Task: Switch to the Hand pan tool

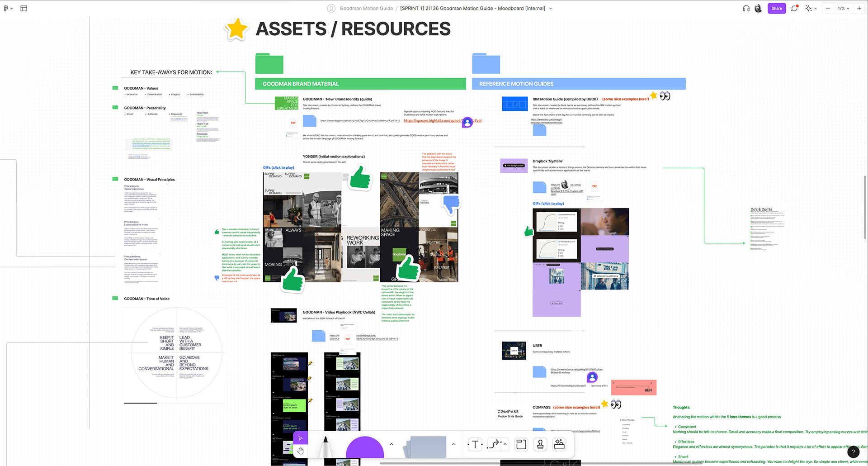Action: [301, 451]
